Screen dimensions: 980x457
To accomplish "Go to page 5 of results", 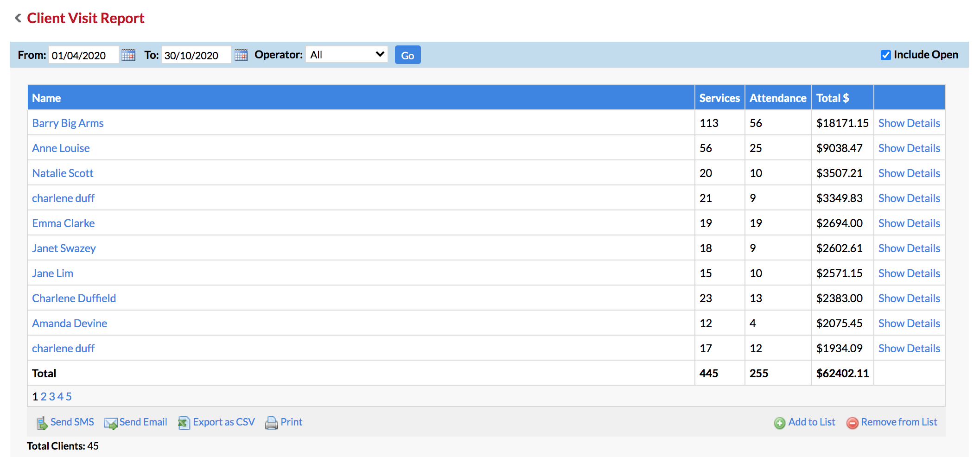I will pyautogui.click(x=69, y=397).
